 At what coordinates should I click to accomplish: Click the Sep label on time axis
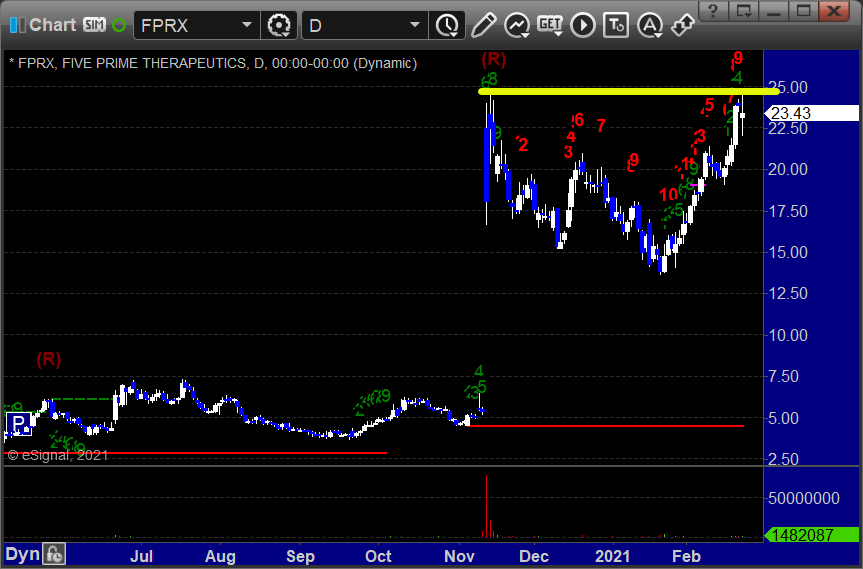300,556
